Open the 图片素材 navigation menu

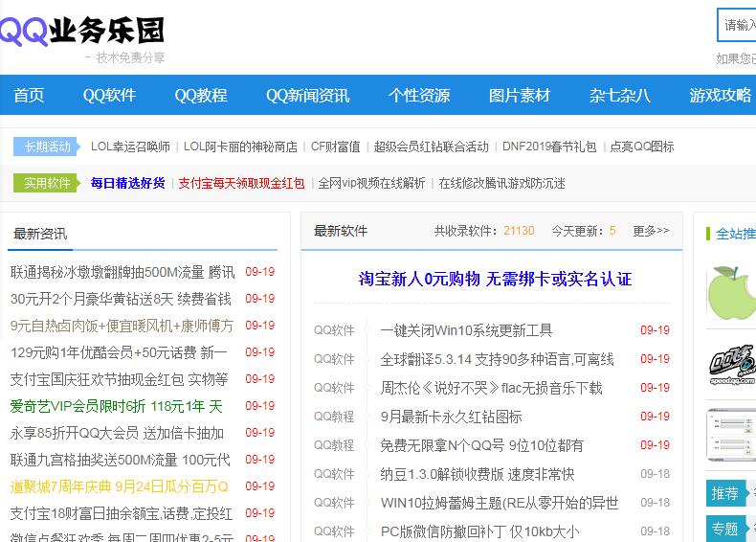tap(520, 95)
